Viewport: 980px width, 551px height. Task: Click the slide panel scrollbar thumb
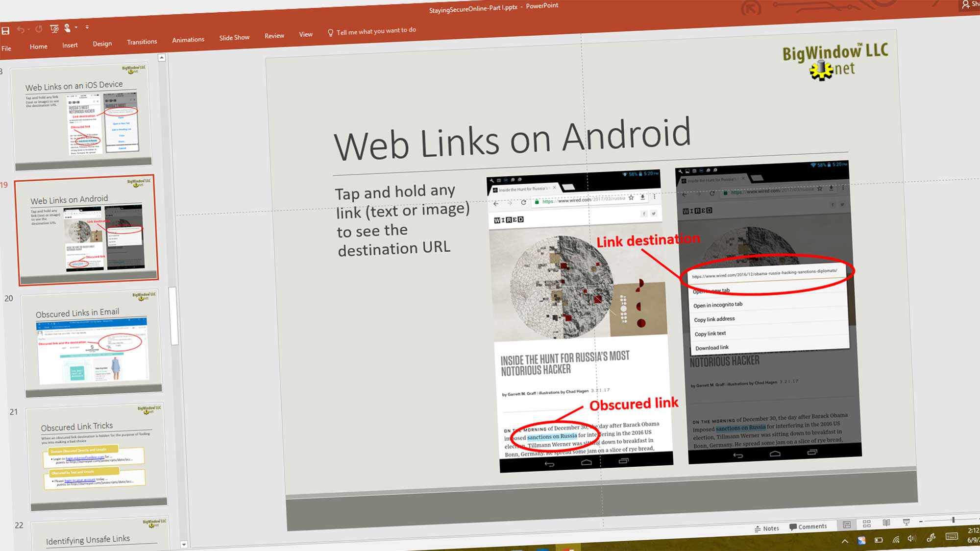point(173,316)
